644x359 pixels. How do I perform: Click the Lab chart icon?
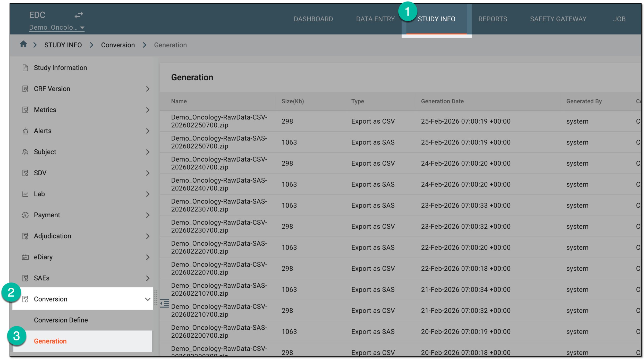click(25, 194)
